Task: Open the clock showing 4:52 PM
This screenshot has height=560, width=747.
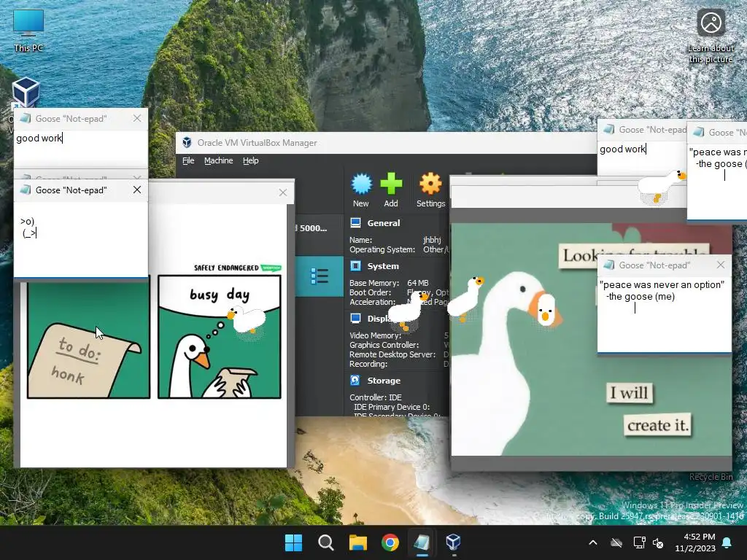Action: click(x=695, y=542)
